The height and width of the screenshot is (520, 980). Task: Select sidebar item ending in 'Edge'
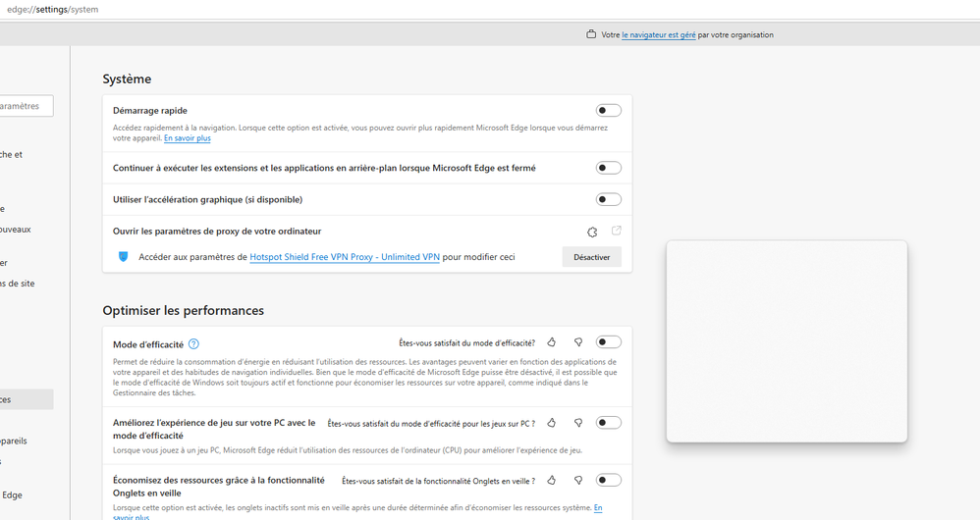pos(12,495)
